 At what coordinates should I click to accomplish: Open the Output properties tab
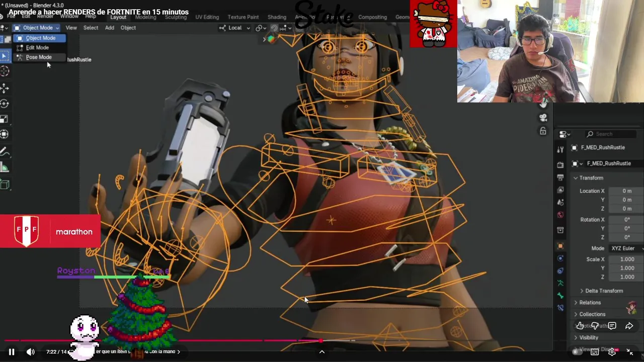point(560,177)
